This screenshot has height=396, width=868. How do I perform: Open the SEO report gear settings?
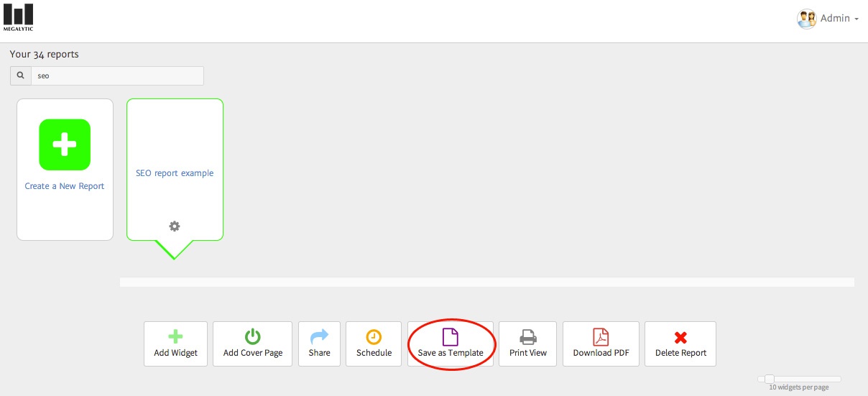point(175,226)
